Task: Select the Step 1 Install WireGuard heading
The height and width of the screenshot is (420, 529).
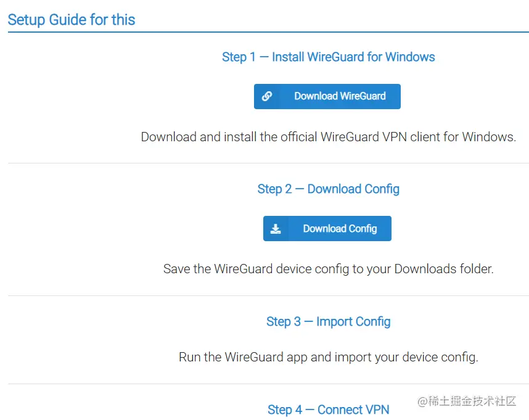Action: pos(328,57)
